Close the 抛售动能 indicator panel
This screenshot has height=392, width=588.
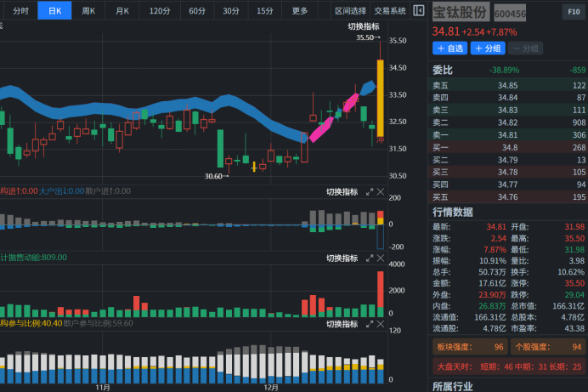tap(380, 258)
